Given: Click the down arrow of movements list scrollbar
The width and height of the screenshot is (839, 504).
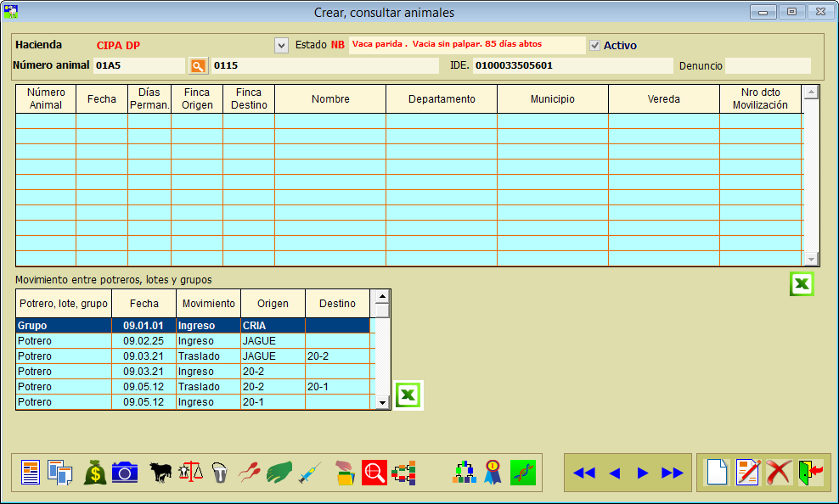Looking at the screenshot, I should tap(382, 403).
